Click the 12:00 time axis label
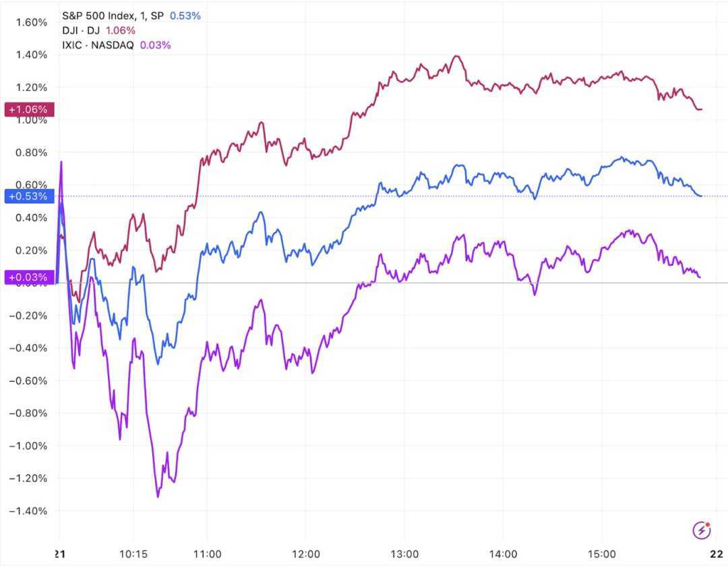 pos(305,553)
